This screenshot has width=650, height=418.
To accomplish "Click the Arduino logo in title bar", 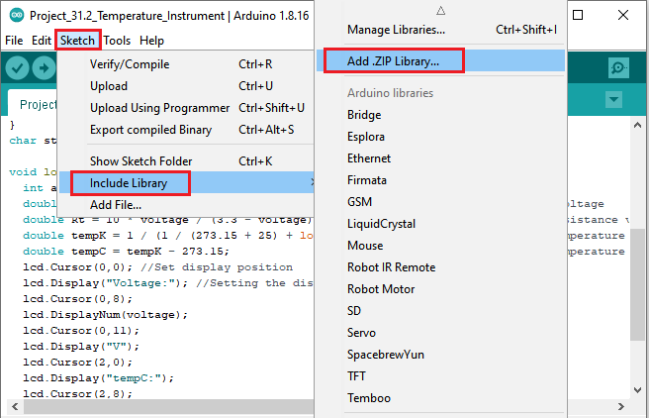I will click(17, 15).
